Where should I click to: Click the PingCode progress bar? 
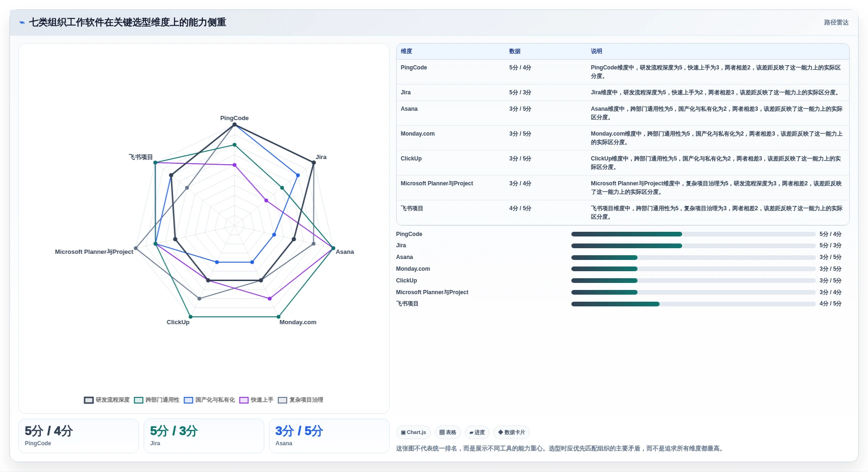(x=693, y=234)
